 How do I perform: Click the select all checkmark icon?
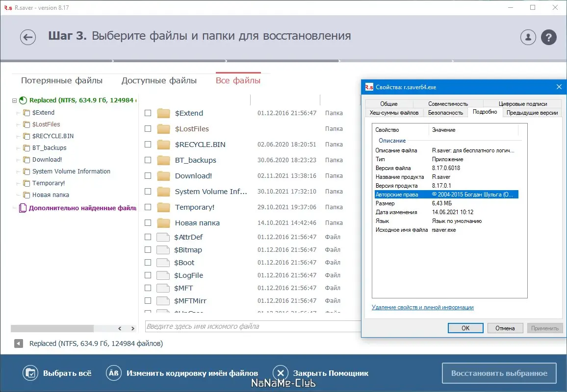coord(30,373)
